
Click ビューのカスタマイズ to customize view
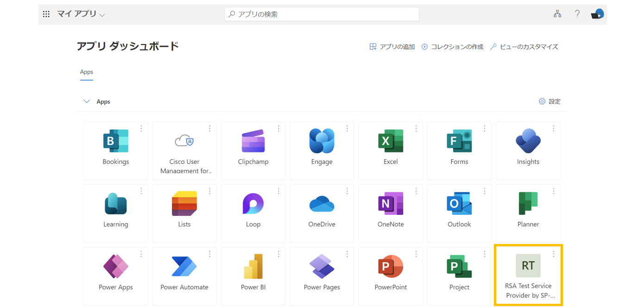coord(524,47)
